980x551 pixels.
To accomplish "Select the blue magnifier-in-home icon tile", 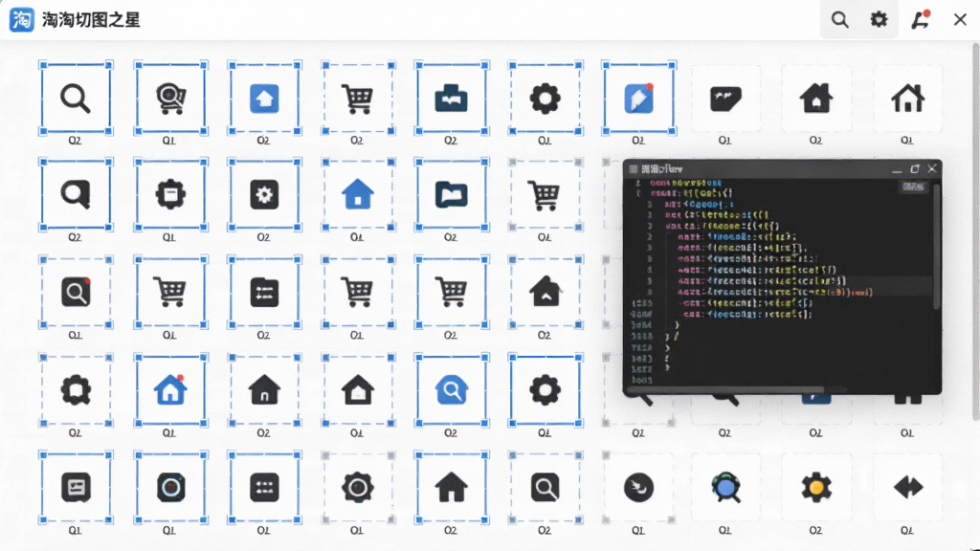I will (x=452, y=390).
